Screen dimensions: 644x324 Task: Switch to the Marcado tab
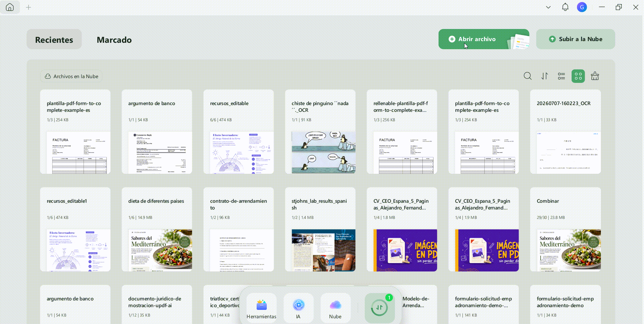tap(114, 39)
